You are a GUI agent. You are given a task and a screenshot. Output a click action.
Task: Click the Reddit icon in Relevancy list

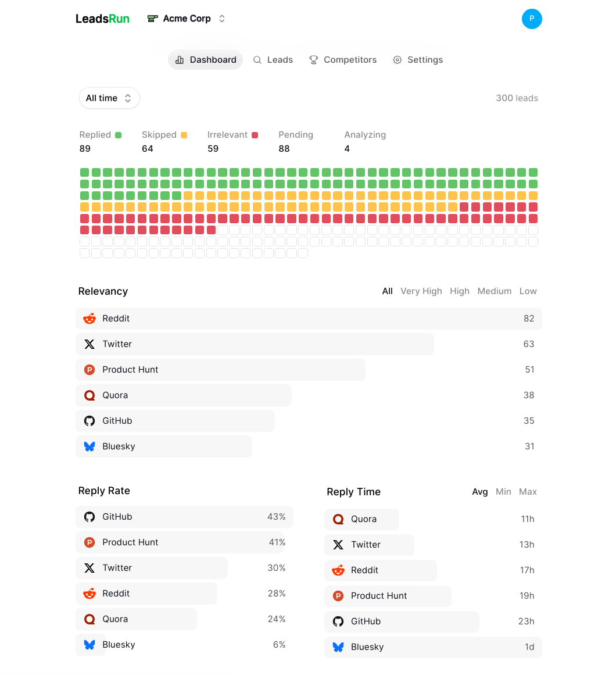click(x=89, y=319)
